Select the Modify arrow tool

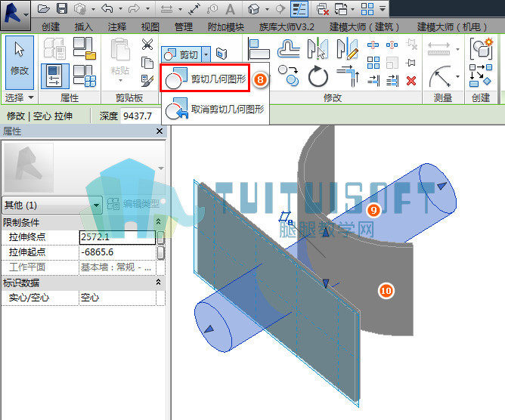pos(20,63)
